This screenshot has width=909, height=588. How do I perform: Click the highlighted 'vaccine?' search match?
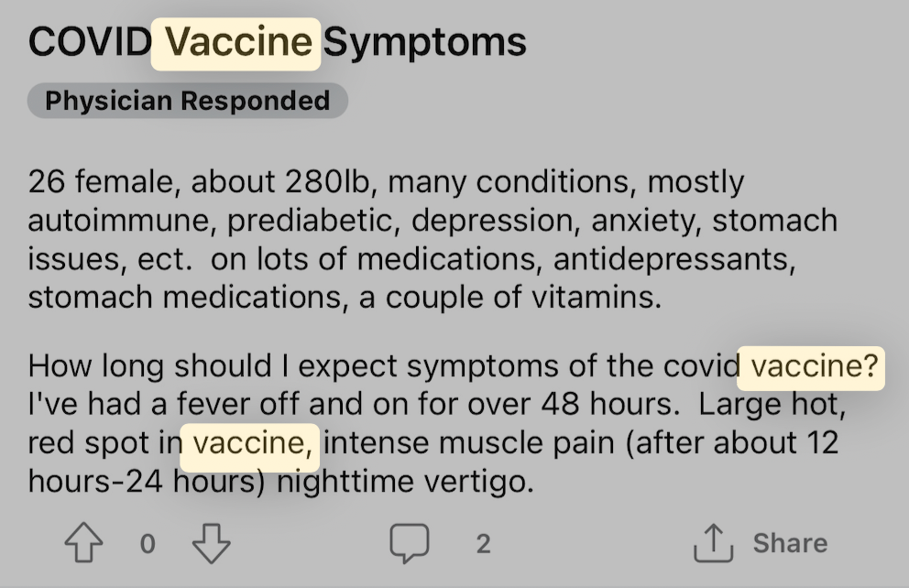coord(811,367)
